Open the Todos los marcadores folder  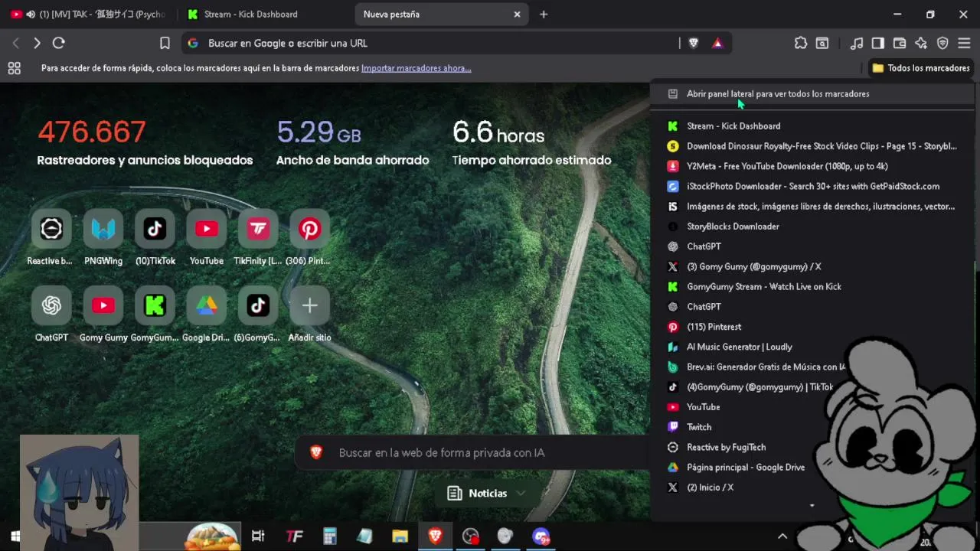pos(920,68)
